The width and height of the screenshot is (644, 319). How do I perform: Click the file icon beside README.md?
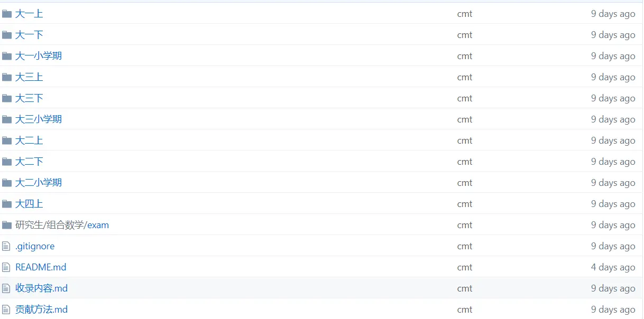pyautogui.click(x=6, y=267)
